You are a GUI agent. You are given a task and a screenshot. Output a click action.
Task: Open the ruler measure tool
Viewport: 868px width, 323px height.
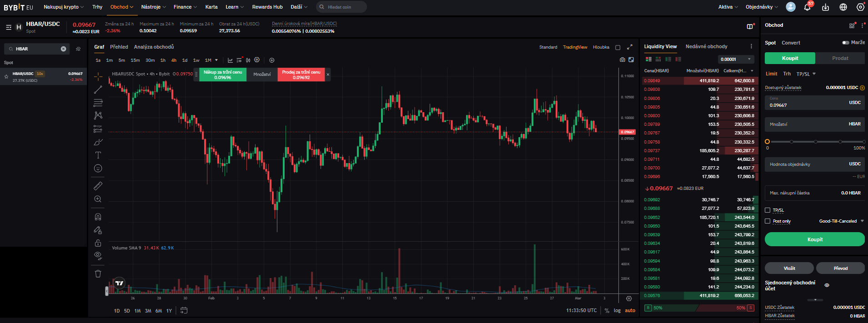click(98, 186)
